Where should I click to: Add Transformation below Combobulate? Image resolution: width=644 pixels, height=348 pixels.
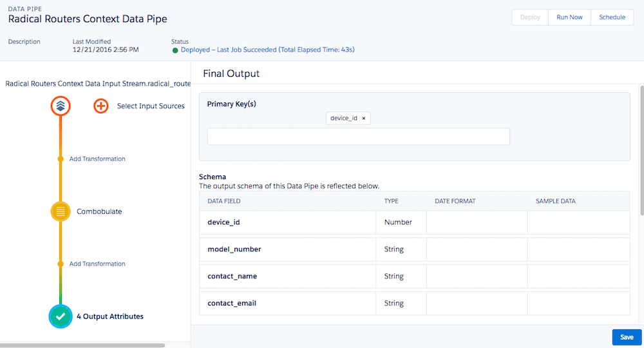[x=97, y=264]
